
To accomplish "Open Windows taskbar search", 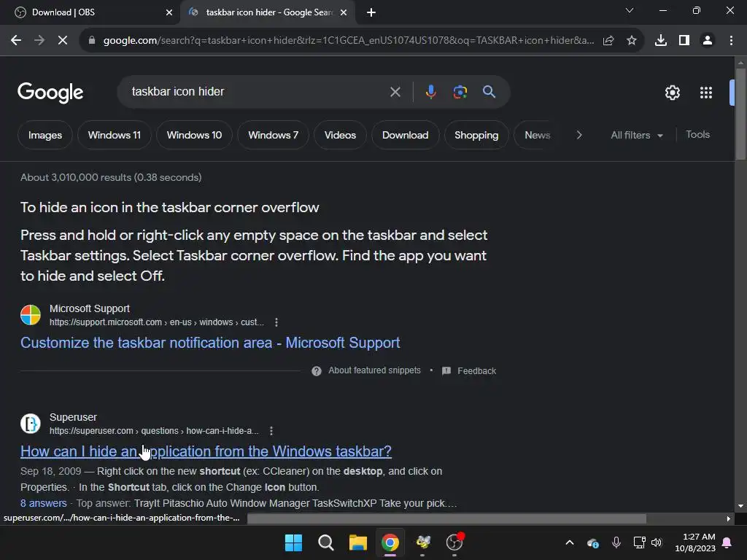I will (326, 542).
